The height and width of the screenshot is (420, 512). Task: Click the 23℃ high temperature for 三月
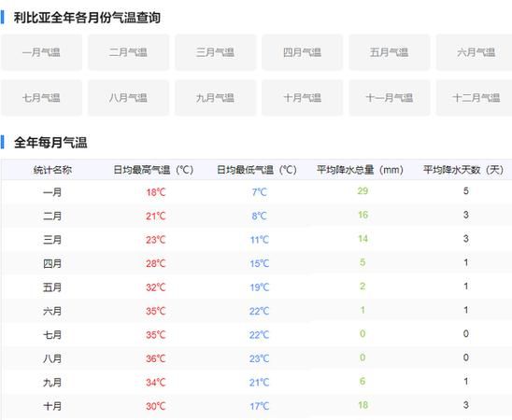coord(156,240)
